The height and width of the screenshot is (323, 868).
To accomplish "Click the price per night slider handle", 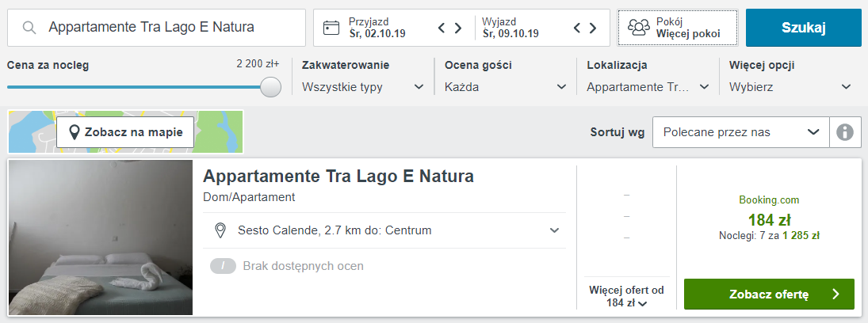I will coord(270,87).
